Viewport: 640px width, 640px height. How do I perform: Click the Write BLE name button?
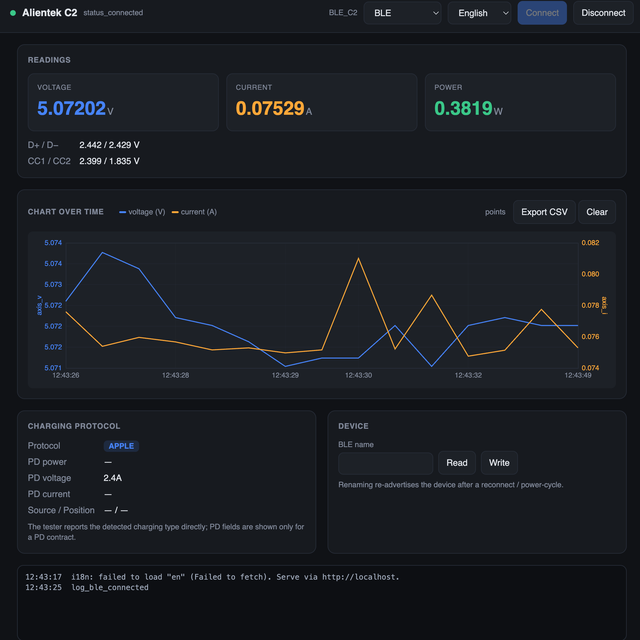499,462
